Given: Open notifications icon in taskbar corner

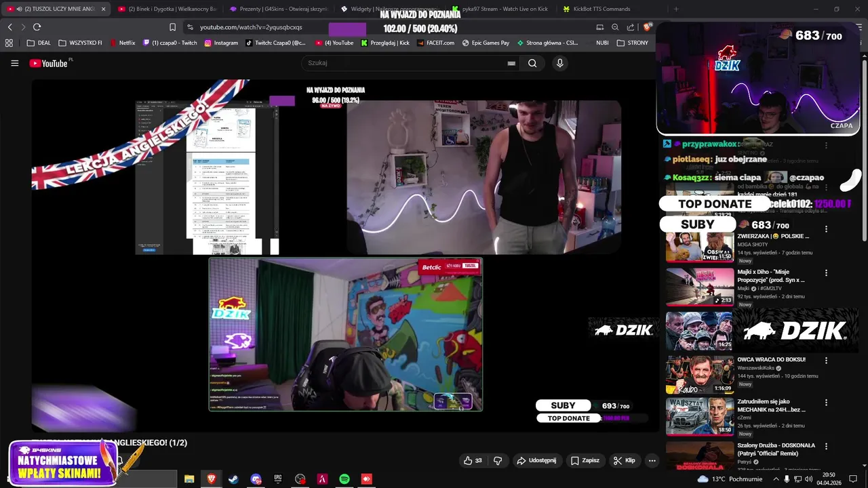Looking at the screenshot, I should click(853, 479).
